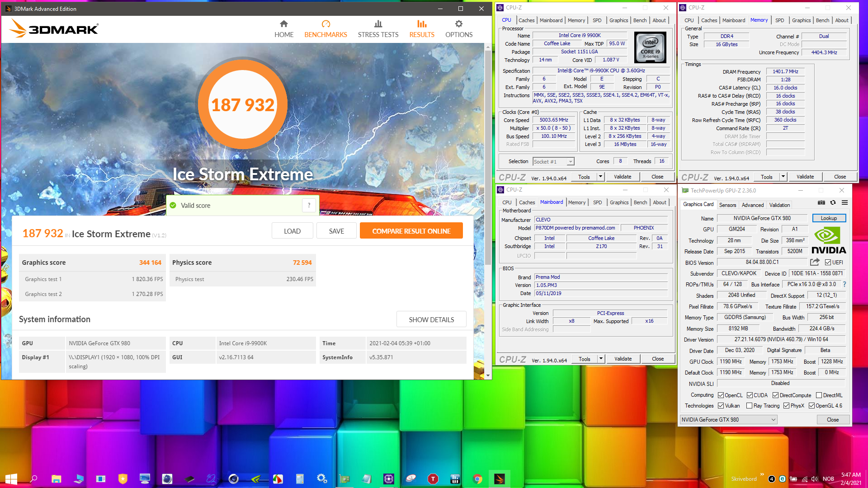The width and height of the screenshot is (868, 488).
Task: Toggle the PhysX checkbox
Action: [x=786, y=405]
